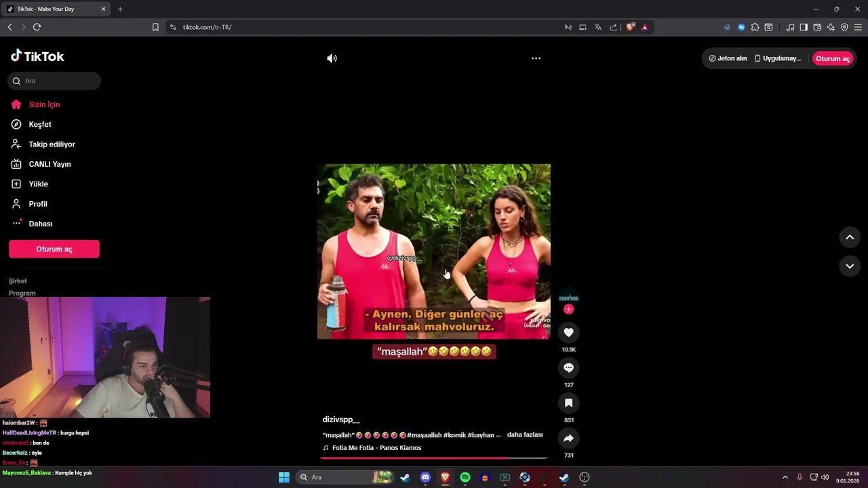
Task: Open the dizivspp__ username link
Action: (x=341, y=420)
